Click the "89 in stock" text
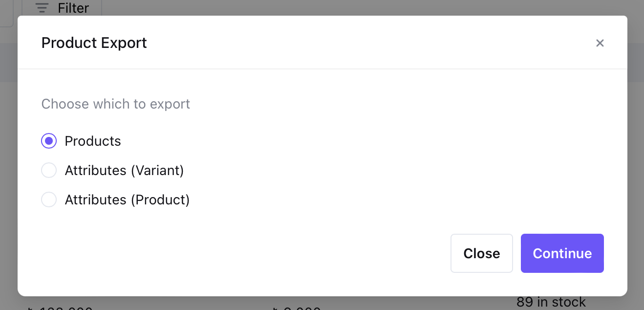644x310 pixels. [551, 303]
